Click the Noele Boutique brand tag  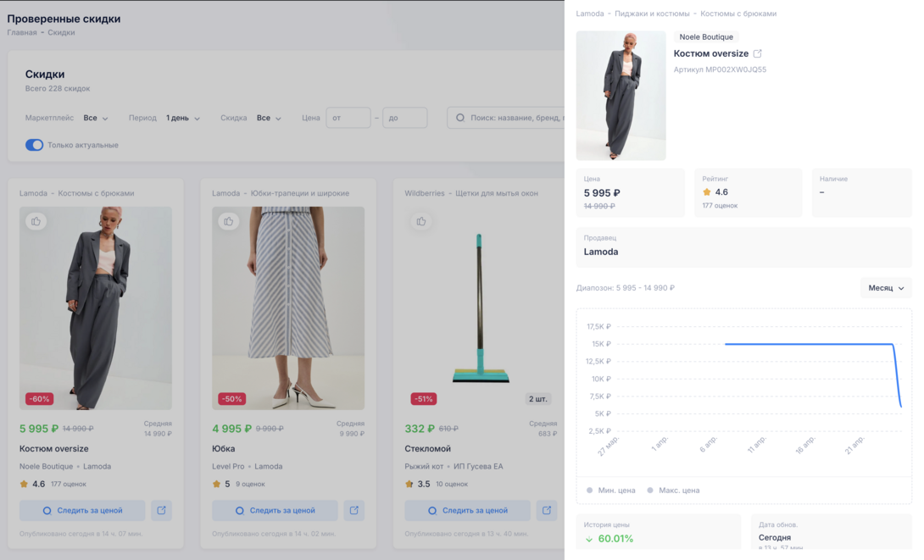706,36
